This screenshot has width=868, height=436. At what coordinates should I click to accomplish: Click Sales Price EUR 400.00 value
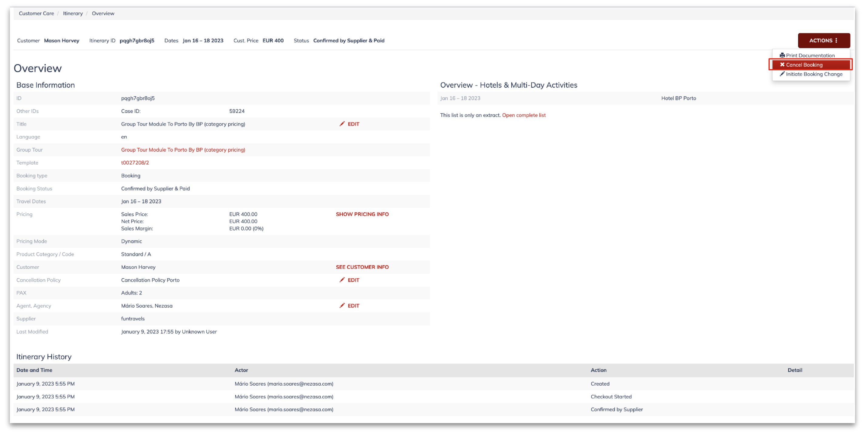coord(243,214)
